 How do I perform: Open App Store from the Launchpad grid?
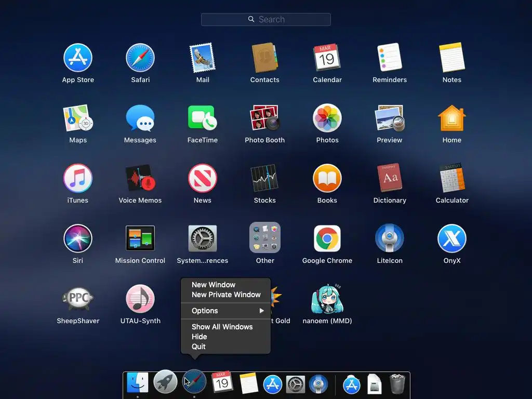78,58
